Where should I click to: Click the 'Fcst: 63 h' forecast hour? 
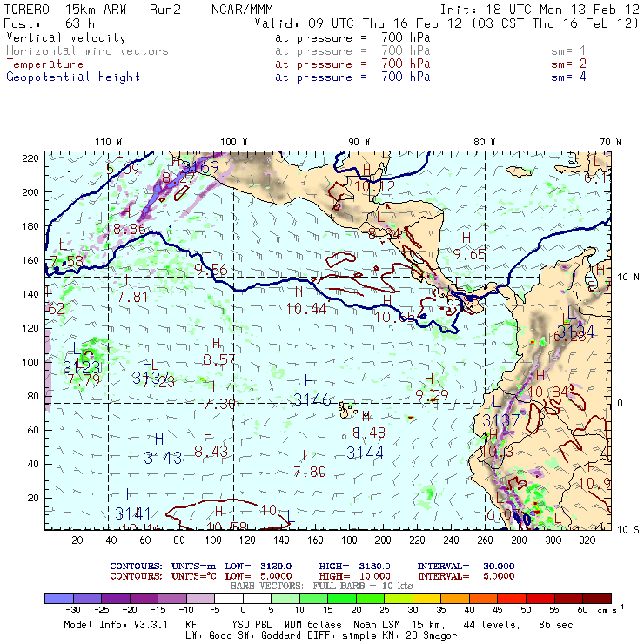tap(50, 23)
